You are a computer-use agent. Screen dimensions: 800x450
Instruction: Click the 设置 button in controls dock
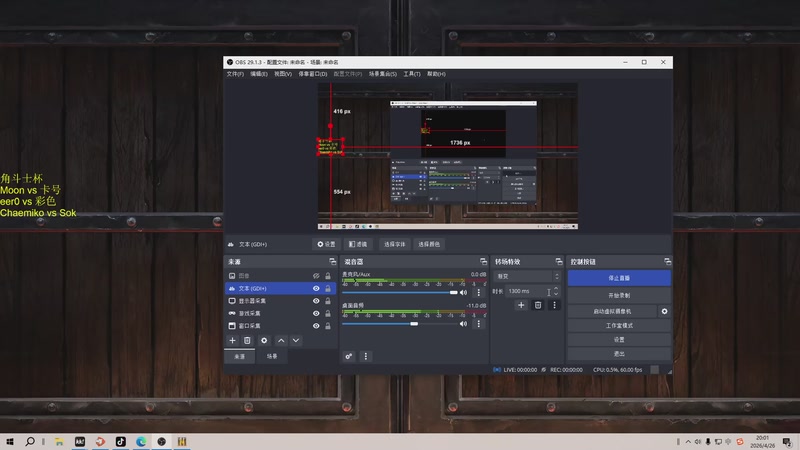click(x=619, y=339)
